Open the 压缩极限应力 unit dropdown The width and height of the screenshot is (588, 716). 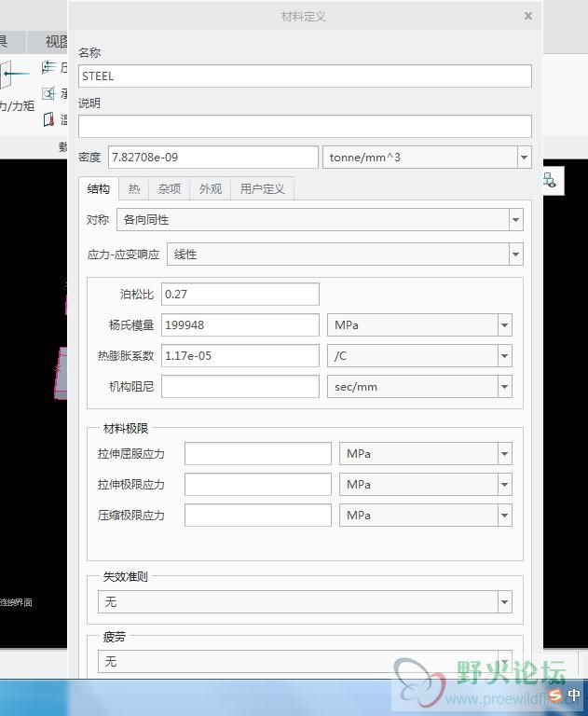[504, 516]
